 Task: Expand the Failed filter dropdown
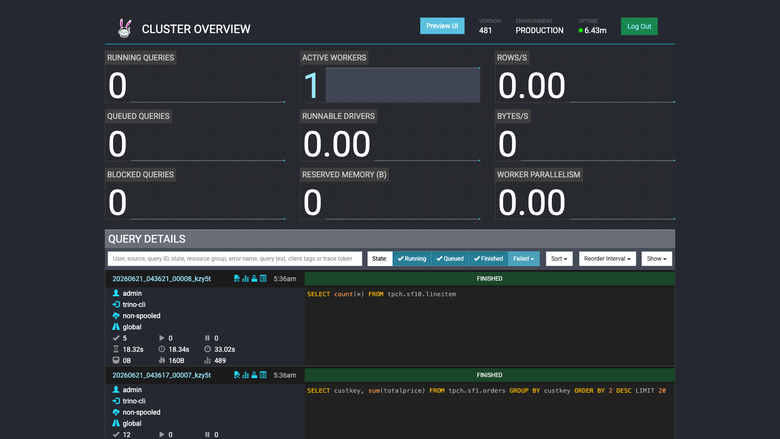click(x=524, y=259)
